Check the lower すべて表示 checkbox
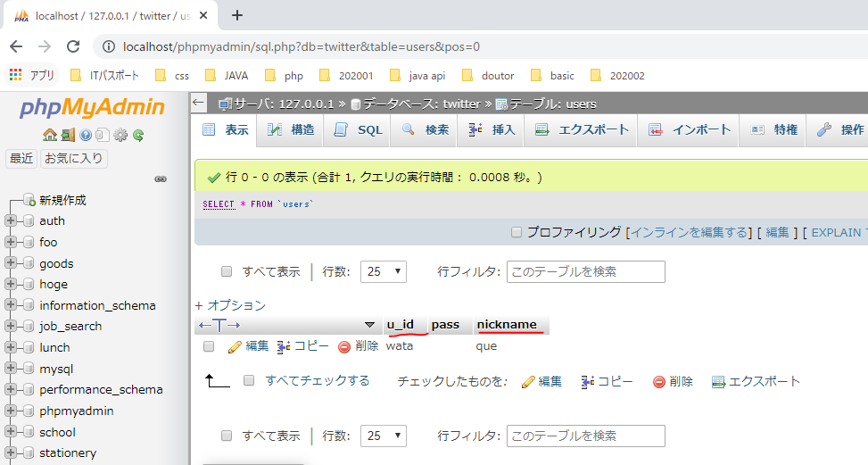 [x=227, y=436]
